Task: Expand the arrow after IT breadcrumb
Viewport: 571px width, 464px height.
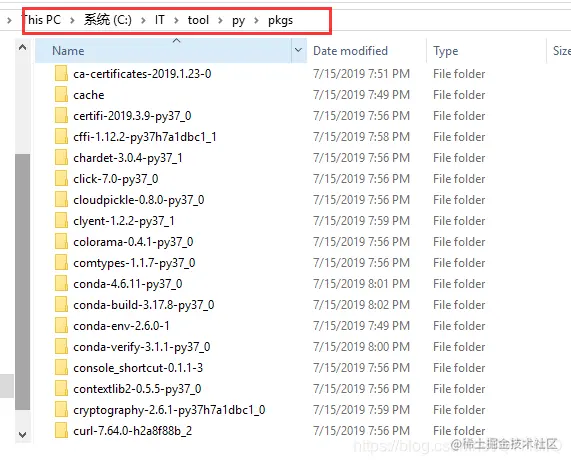Action: pos(177,20)
